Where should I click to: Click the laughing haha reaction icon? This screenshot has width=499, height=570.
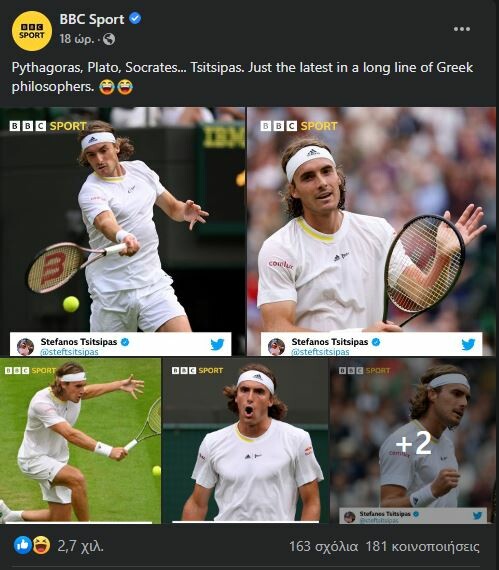tap(41, 545)
